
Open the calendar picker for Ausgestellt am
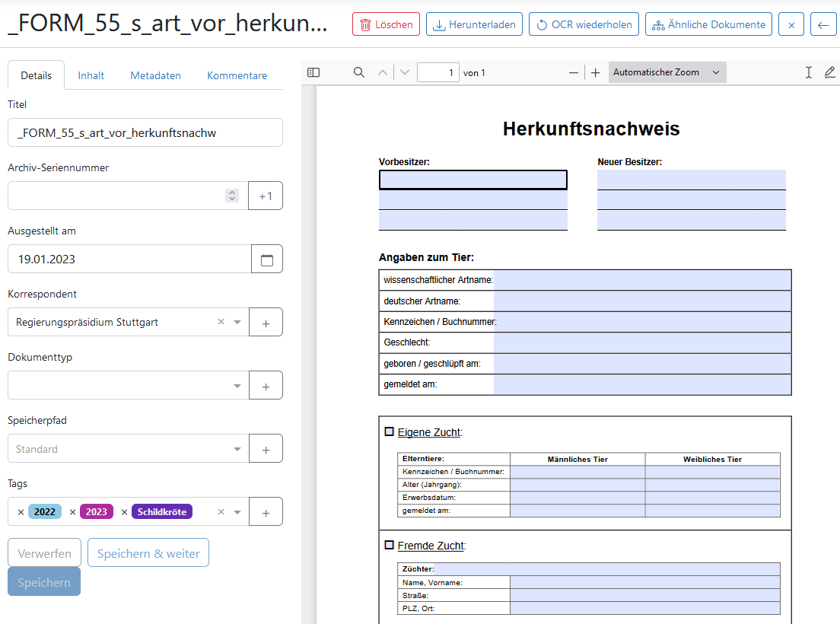[266, 259]
